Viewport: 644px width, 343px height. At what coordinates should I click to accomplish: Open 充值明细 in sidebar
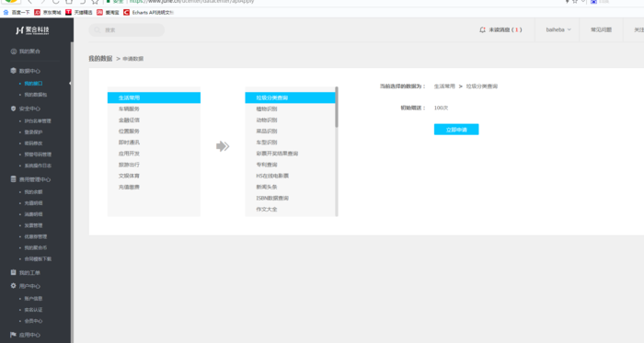click(x=33, y=203)
